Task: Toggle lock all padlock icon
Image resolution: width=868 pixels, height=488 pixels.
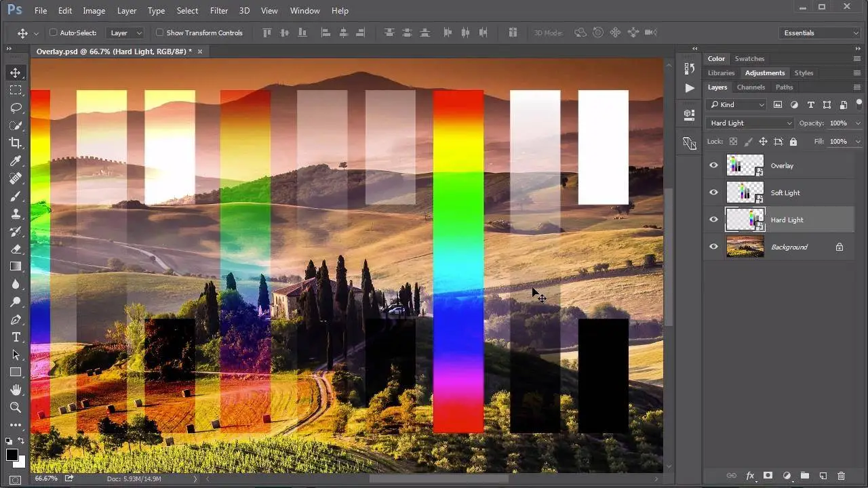Action: pyautogui.click(x=793, y=142)
